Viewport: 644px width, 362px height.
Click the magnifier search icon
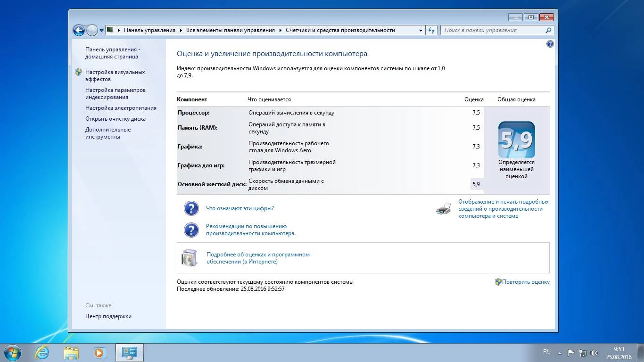click(x=548, y=30)
